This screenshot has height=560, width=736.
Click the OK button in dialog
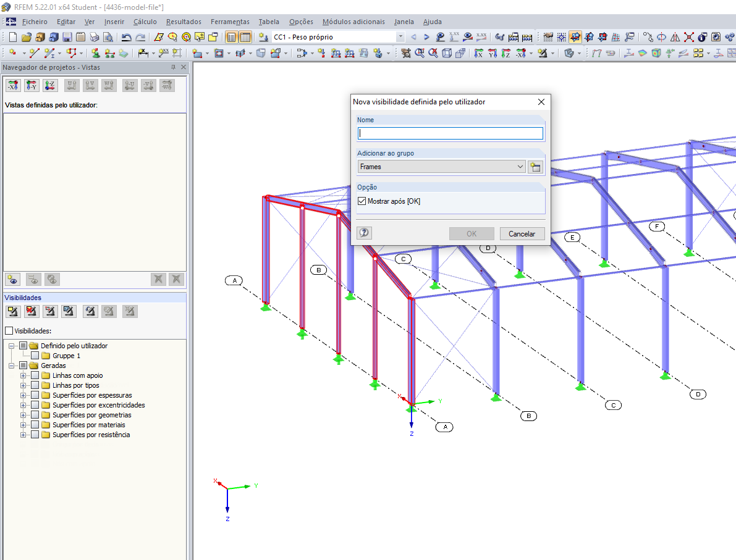pos(472,233)
